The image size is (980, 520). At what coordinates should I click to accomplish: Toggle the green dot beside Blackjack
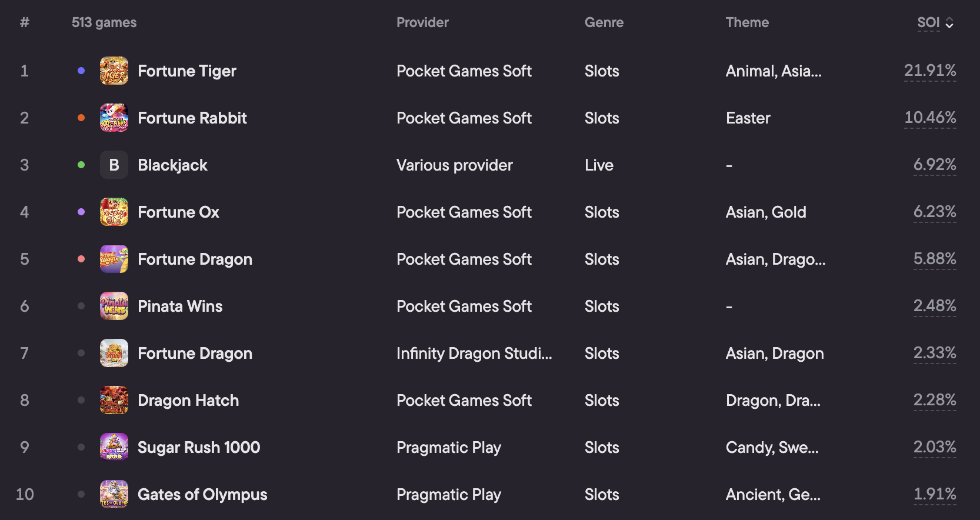tap(81, 165)
